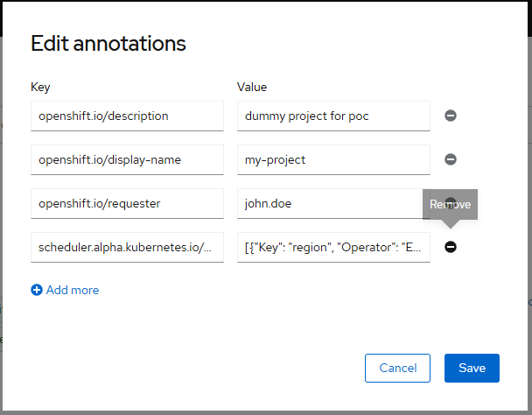The image size is (532, 415).
Task: Click the Key column label
Action: pos(40,88)
